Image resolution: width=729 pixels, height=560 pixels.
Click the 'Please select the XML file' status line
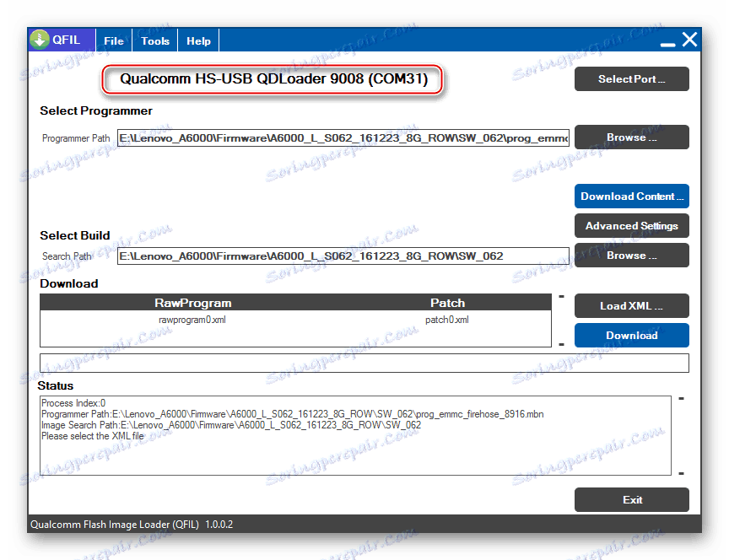[x=93, y=436]
